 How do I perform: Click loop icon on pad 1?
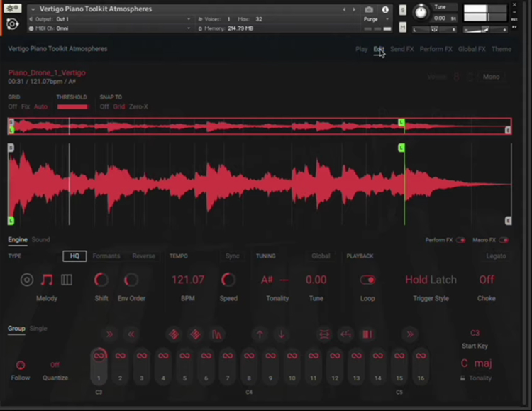(99, 356)
